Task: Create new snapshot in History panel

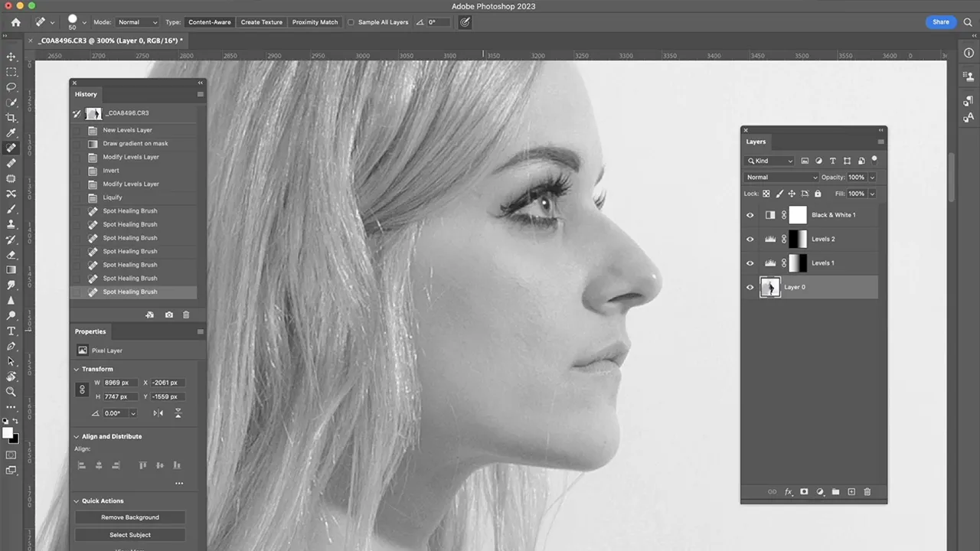Action: [169, 315]
